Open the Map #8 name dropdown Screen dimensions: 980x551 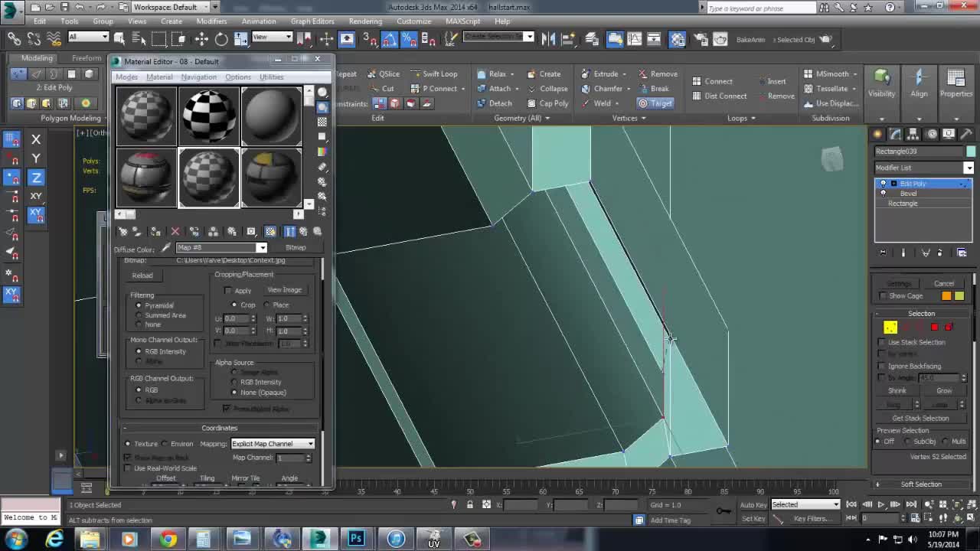click(262, 248)
